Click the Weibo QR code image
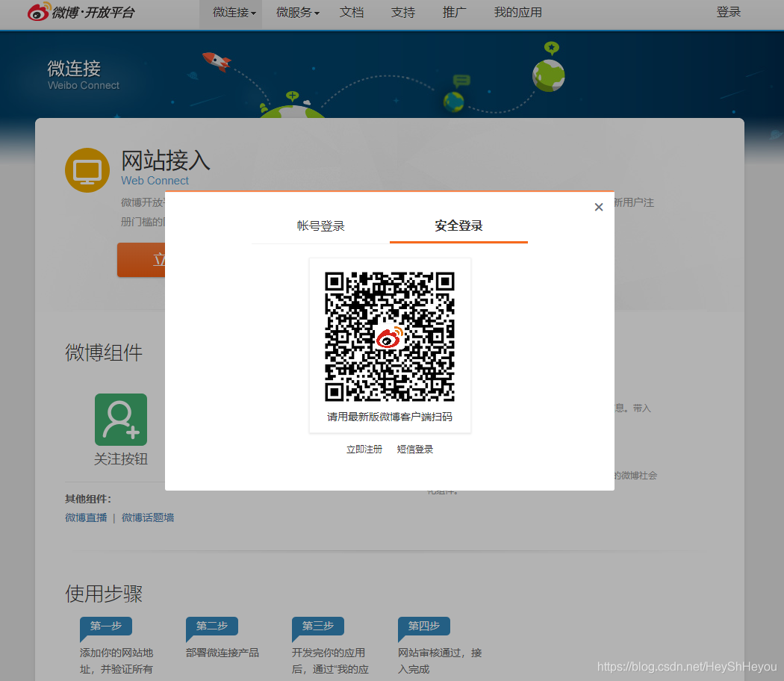This screenshot has width=784, height=681. [390, 337]
